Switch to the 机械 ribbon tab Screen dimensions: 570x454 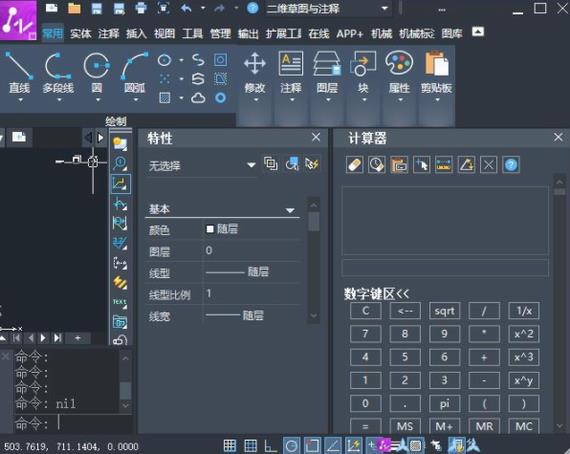coord(381,34)
